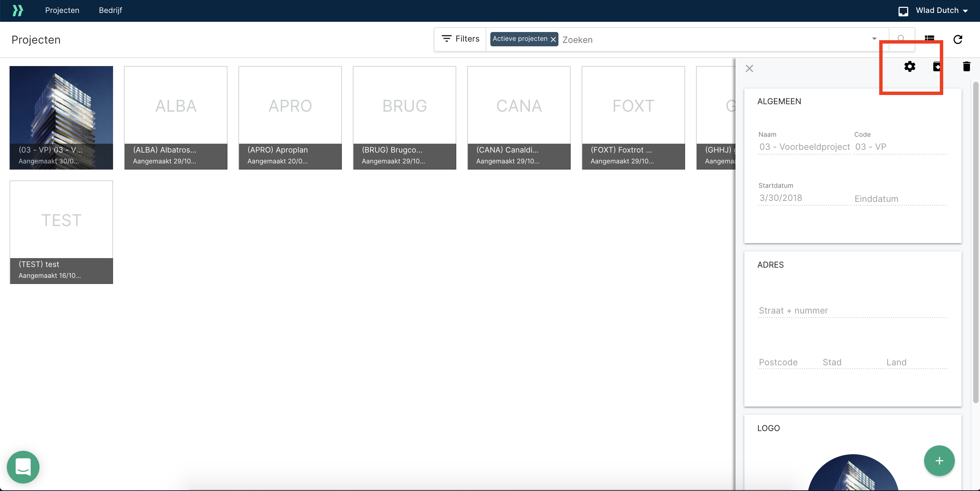Archive the project with the archive icon
The image size is (980, 491).
937,66
